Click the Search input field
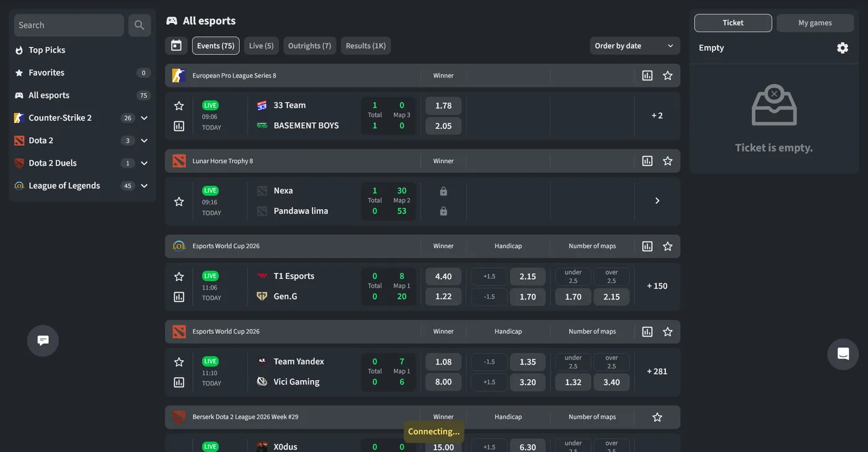868x452 pixels. pos(69,25)
